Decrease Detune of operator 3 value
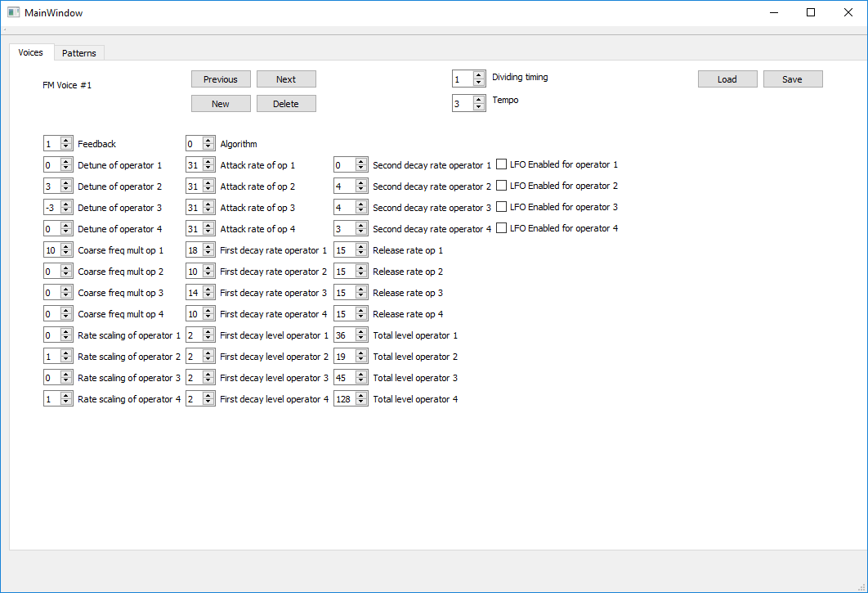 coord(66,212)
